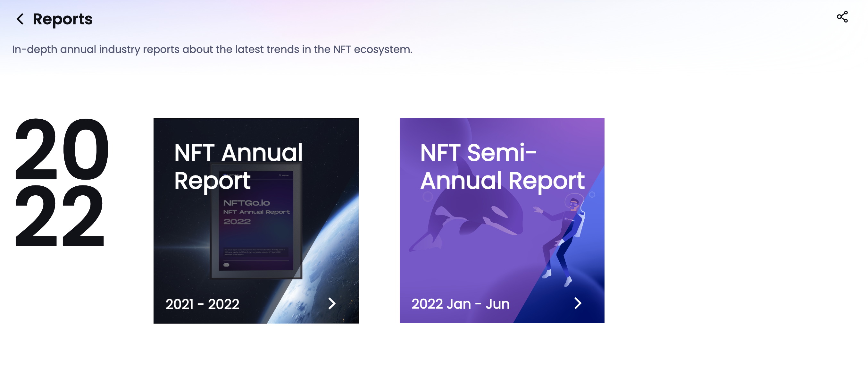This screenshot has width=868, height=374.
Task: Click the large 2022 year heading
Action: point(61,182)
